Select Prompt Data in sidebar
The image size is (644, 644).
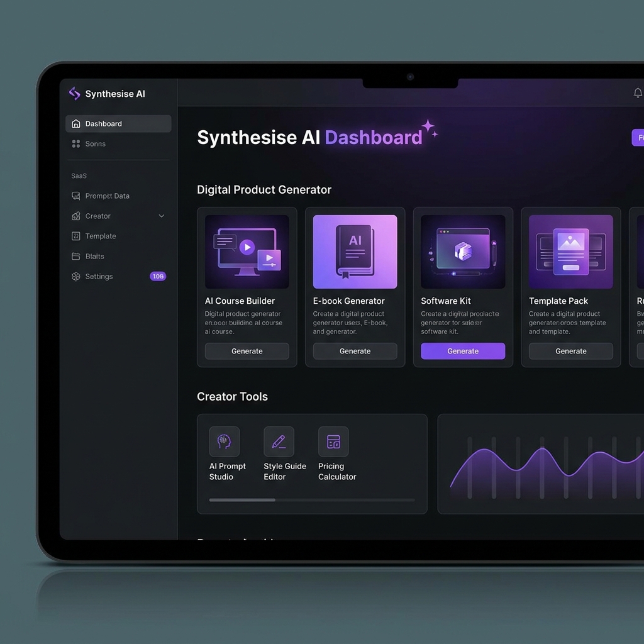(x=118, y=196)
